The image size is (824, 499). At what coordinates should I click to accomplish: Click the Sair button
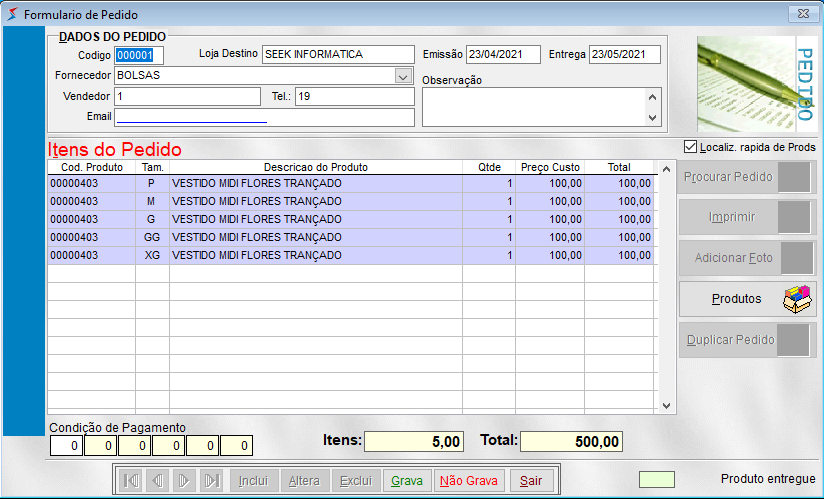coord(531,481)
